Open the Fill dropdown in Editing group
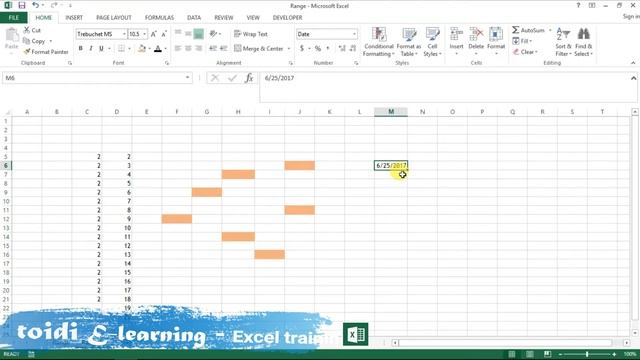This screenshot has width=640, height=360. click(522, 41)
